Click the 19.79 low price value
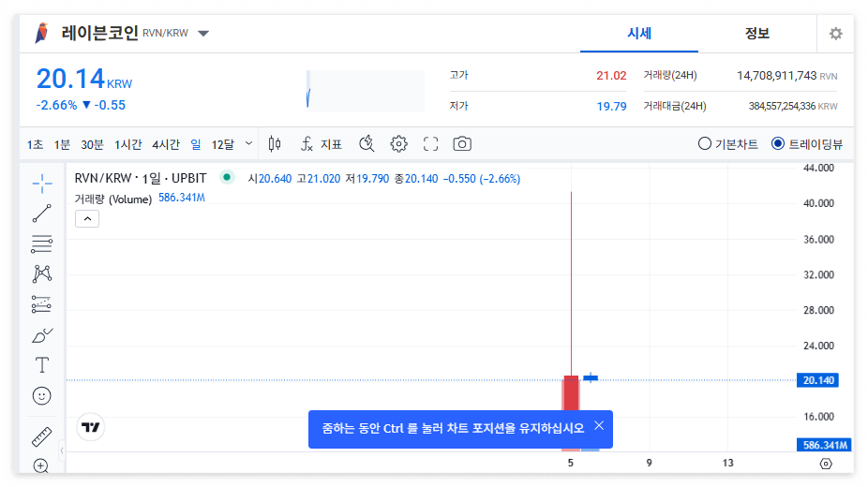This screenshot has width=868, height=487. click(611, 106)
